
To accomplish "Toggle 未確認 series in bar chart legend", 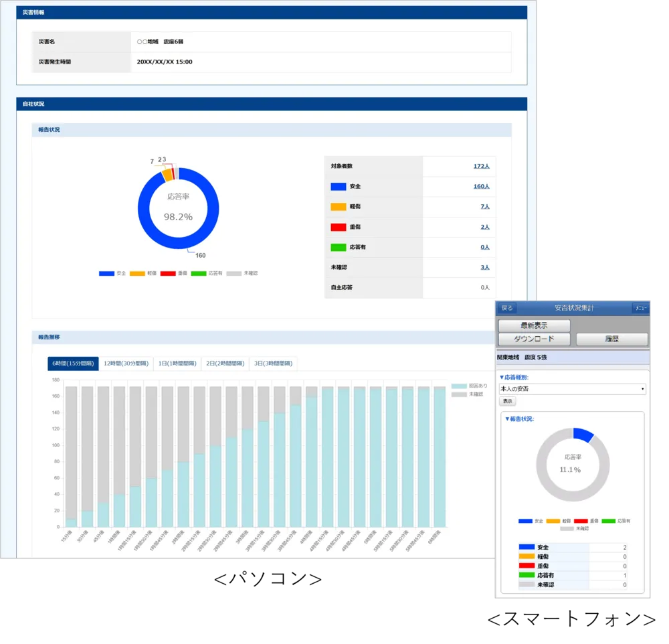I will pos(470,395).
